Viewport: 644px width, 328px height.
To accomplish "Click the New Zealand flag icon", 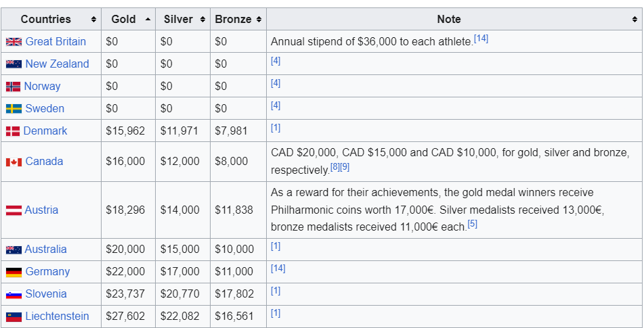I will [14, 64].
